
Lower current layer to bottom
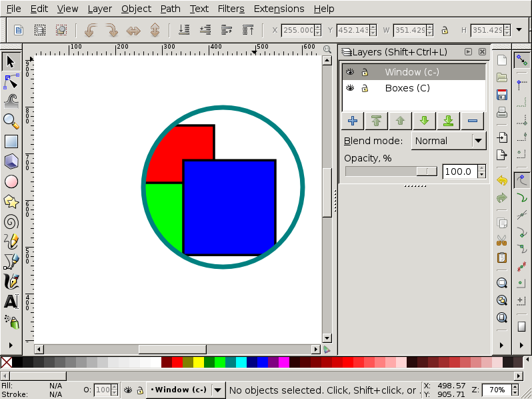448,121
